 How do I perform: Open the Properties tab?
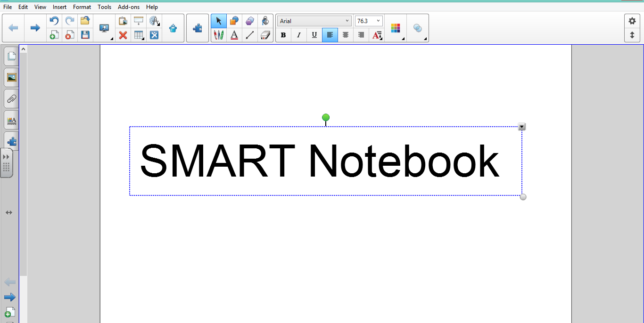tap(11, 120)
